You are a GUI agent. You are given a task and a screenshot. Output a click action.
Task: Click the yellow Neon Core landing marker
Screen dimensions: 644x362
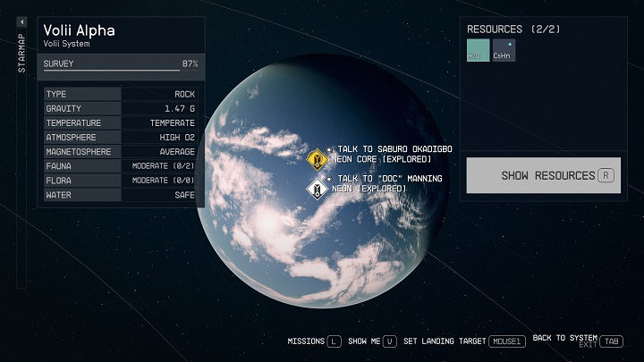click(316, 159)
